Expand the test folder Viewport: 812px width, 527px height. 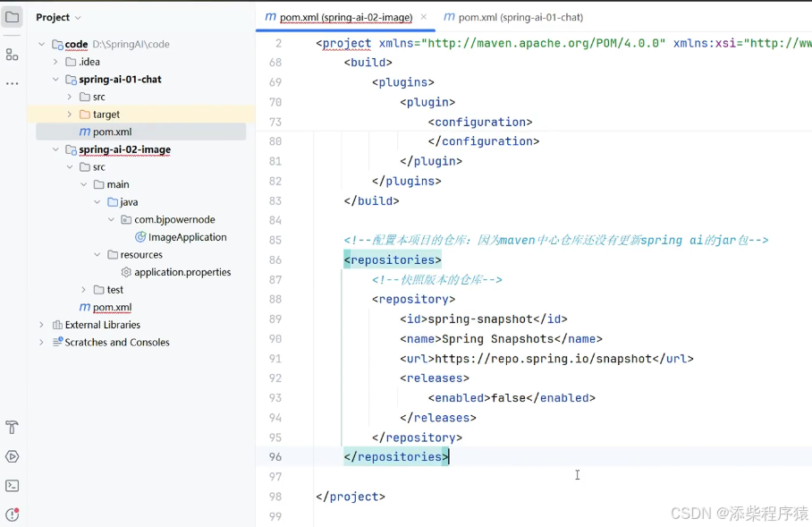83,290
